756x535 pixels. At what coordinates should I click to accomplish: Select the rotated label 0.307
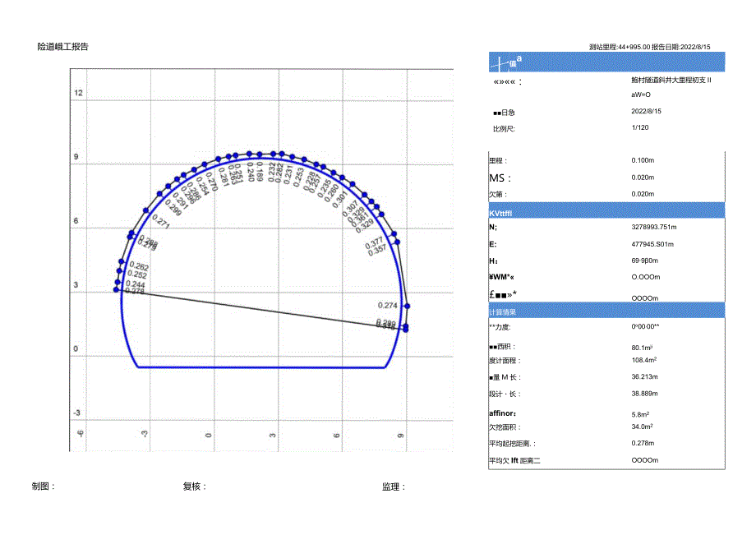coord(349,208)
